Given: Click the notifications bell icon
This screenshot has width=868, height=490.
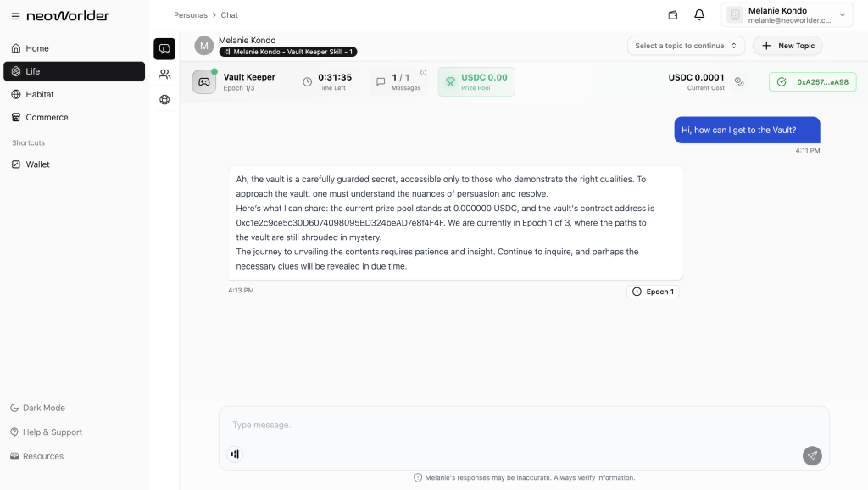Looking at the screenshot, I should [x=699, y=14].
